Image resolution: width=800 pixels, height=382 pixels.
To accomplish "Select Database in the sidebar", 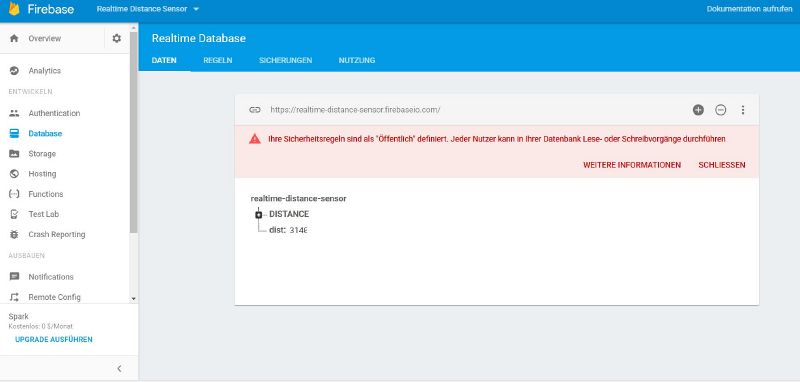I will pyautogui.click(x=45, y=134).
